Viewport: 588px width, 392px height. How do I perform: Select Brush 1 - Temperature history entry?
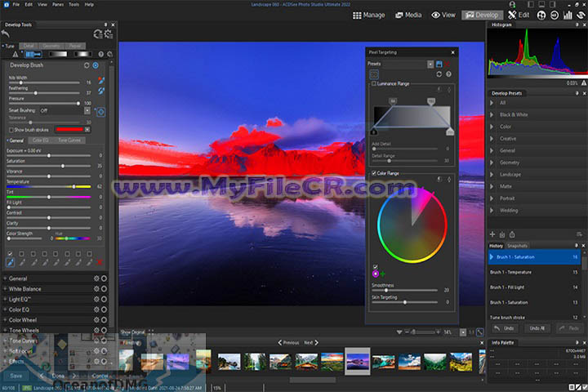click(533, 272)
